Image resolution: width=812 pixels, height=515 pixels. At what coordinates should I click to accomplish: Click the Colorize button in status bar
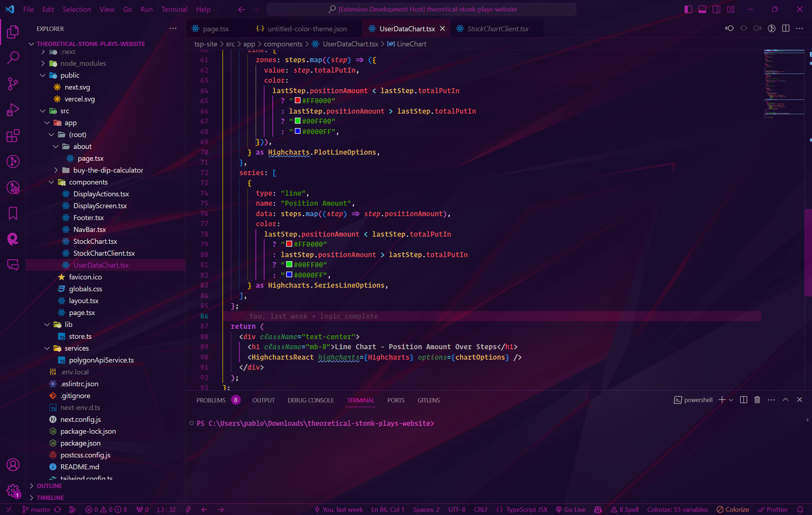tap(733, 509)
